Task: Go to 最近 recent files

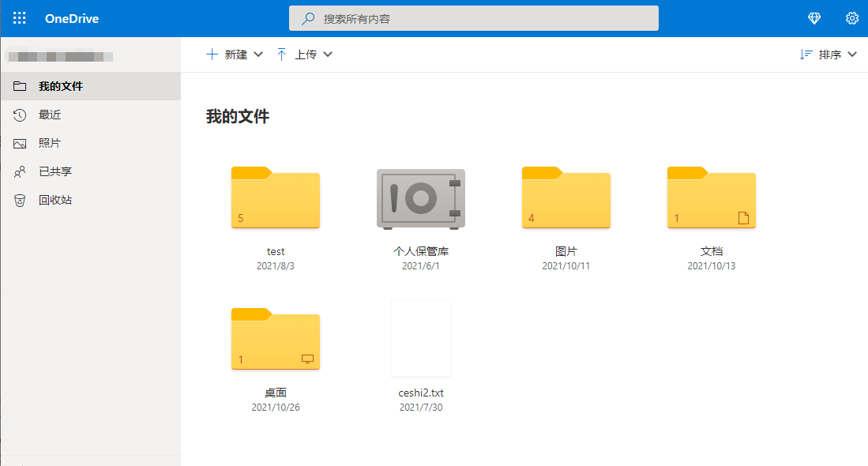Action: [91, 115]
